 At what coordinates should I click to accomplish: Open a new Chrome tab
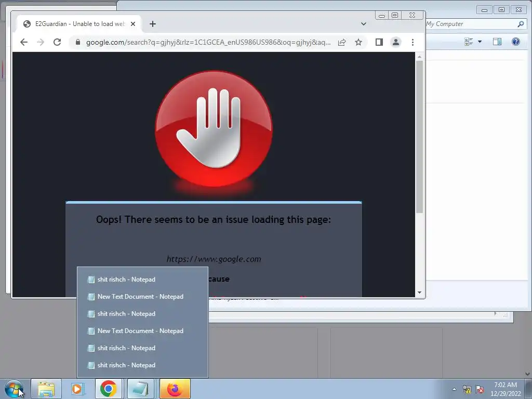pyautogui.click(x=153, y=24)
